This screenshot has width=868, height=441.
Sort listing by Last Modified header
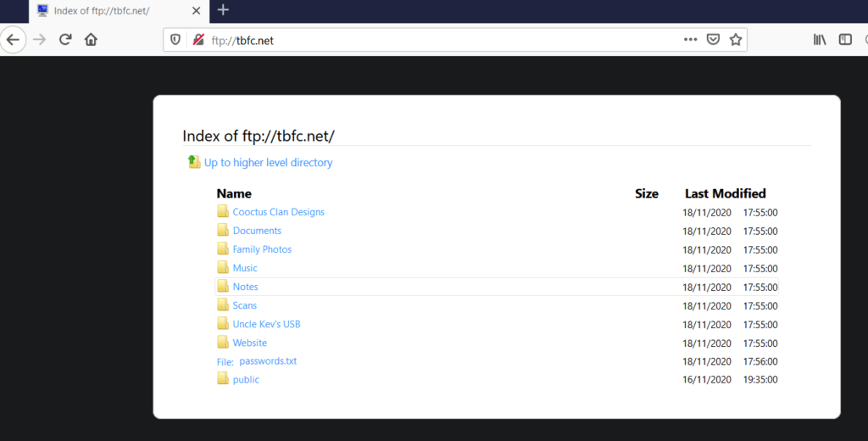pos(725,193)
